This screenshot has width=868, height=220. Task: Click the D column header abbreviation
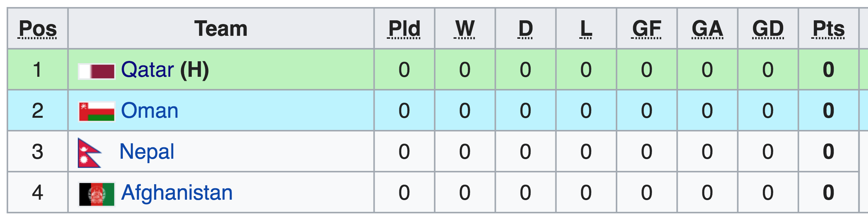pyautogui.click(x=526, y=29)
